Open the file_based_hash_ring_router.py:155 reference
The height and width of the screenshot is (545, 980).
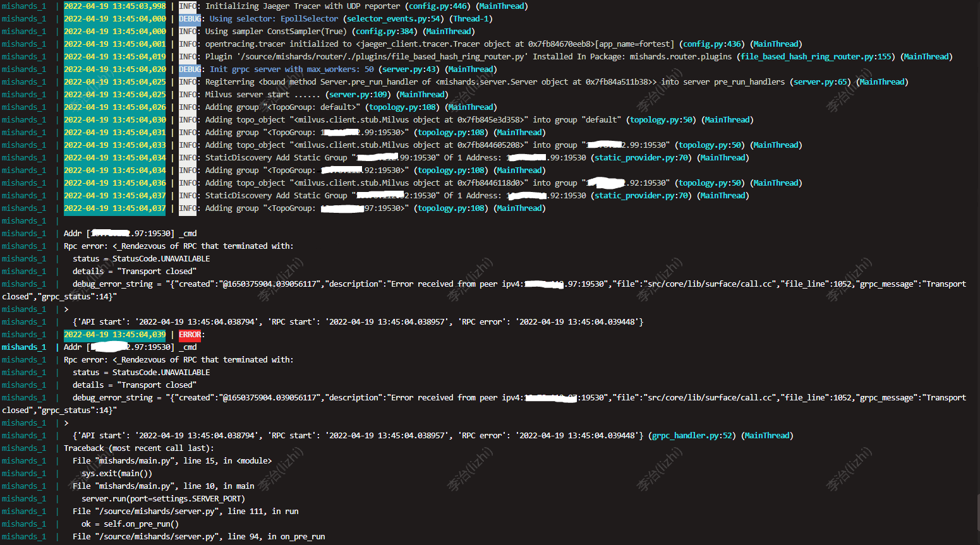tap(816, 56)
